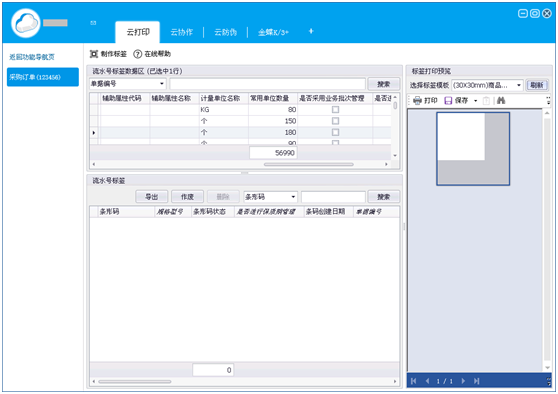Go to previous preview page
The image size is (558, 394).
427,381
